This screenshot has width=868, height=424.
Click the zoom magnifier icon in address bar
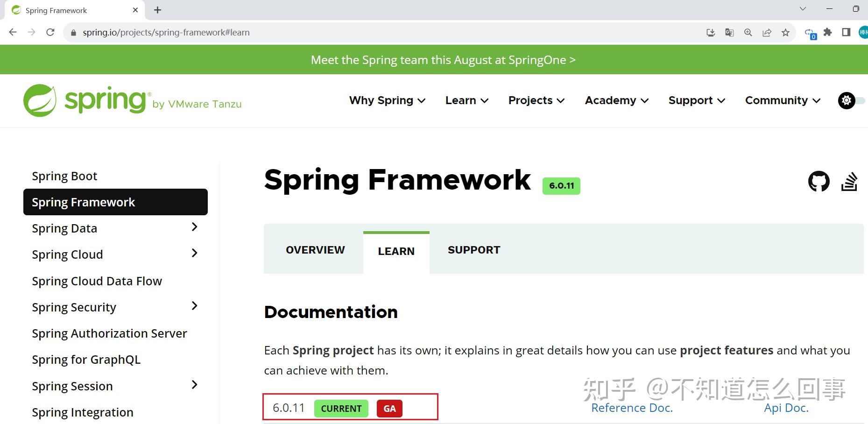click(748, 32)
